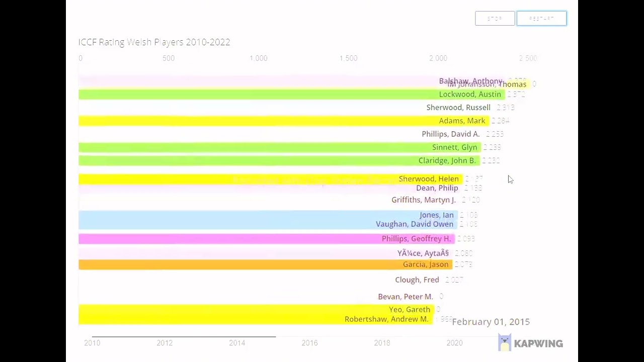Screen dimensions: 644x362
Task: Select Lockwood, Austin green bar
Action: tap(291, 95)
